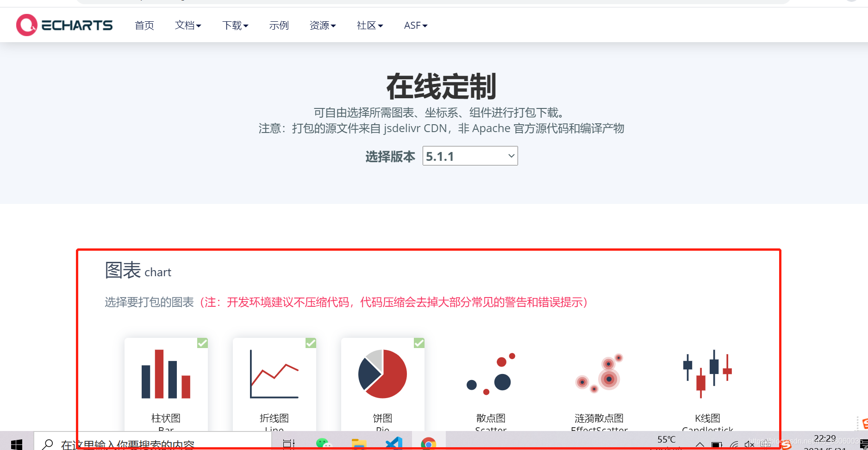The image size is (868, 450).
Task: Open the 下载 dropdown menu
Action: [x=235, y=25]
